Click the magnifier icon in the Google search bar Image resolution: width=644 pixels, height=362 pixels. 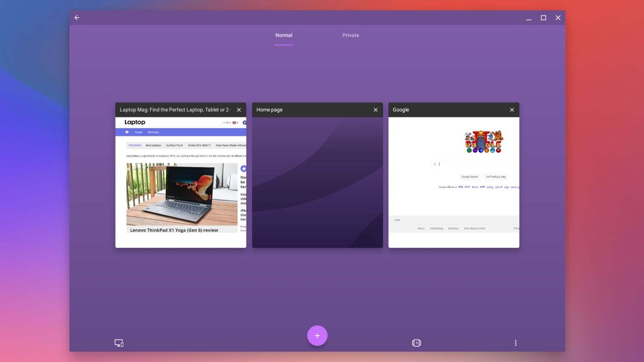(435, 164)
